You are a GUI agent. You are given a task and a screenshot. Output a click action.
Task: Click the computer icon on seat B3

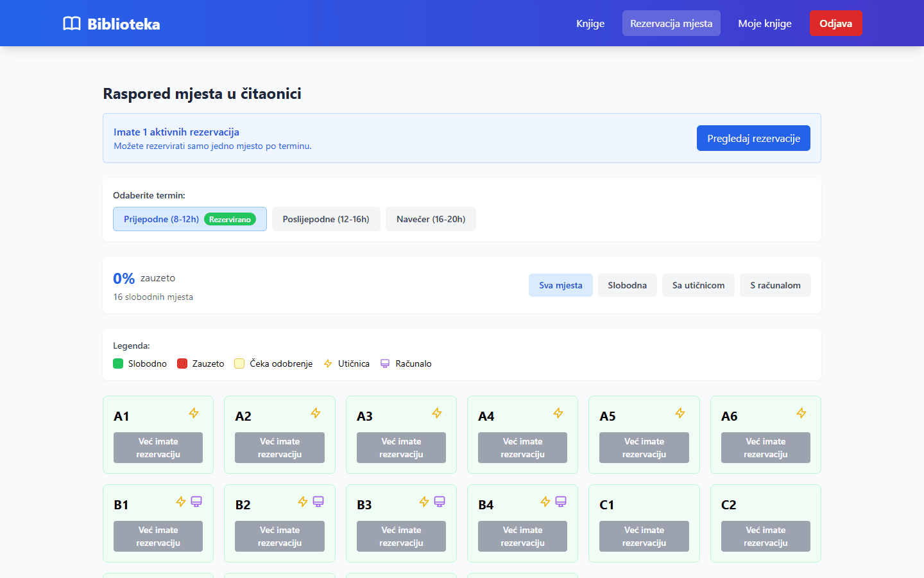[440, 502]
